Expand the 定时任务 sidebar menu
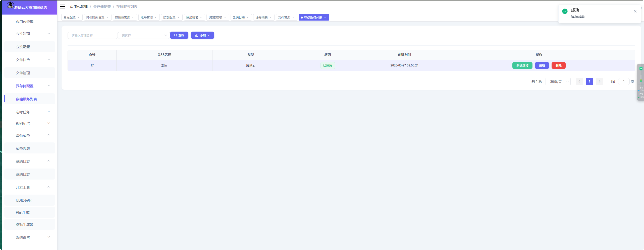Image resolution: width=644 pixels, height=250 pixels. (x=30, y=112)
